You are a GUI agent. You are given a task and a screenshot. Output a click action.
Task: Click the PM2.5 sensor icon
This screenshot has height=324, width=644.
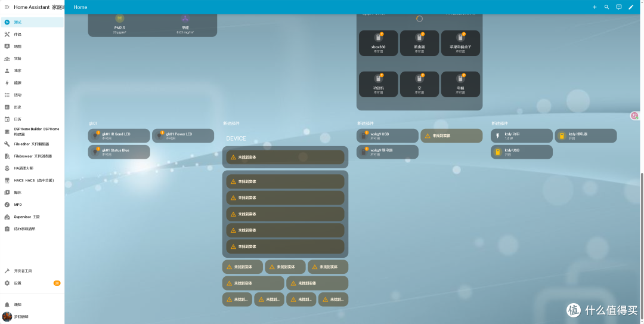click(x=119, y=18)
